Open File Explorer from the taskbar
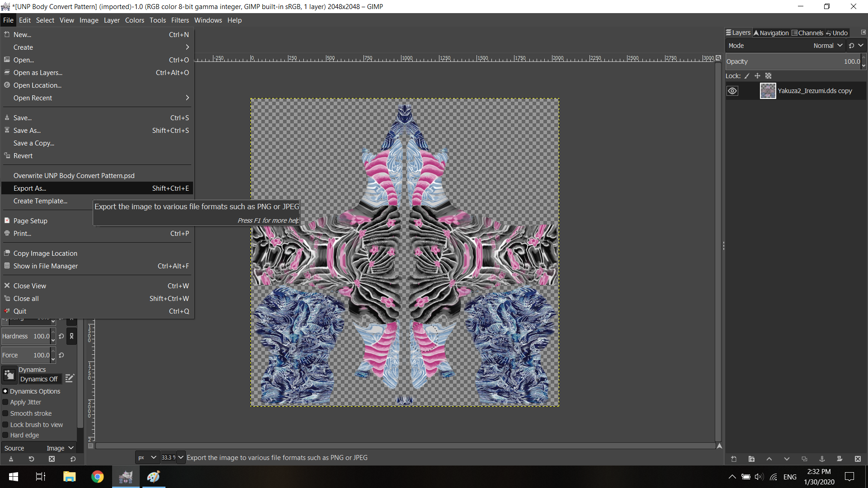The height and width of the screenshot is (488, 868). tap(69, 477)
